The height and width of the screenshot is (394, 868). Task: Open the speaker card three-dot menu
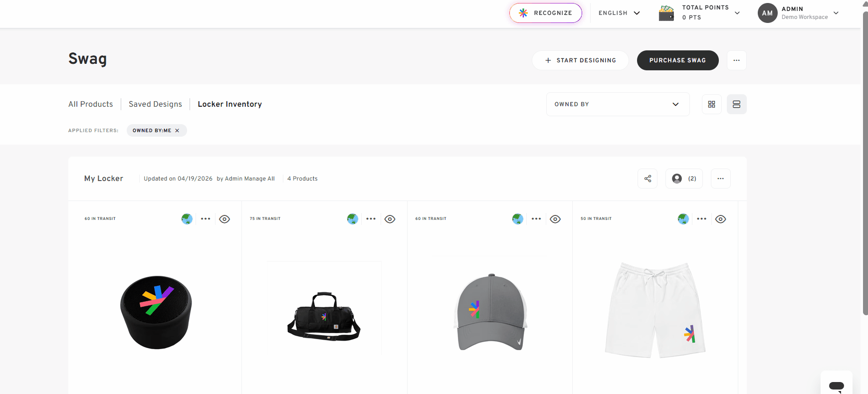tap(206, 219)
